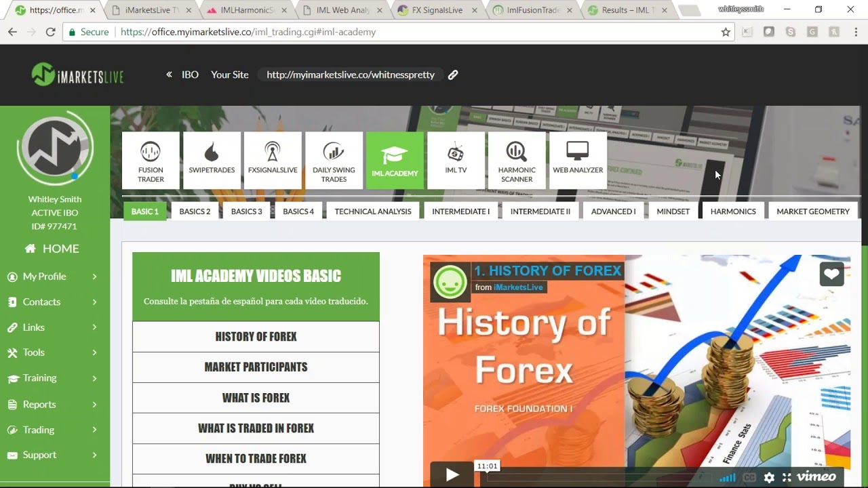
Task: Click the iMarketsLive logo
Action: [x=77, y=75]
